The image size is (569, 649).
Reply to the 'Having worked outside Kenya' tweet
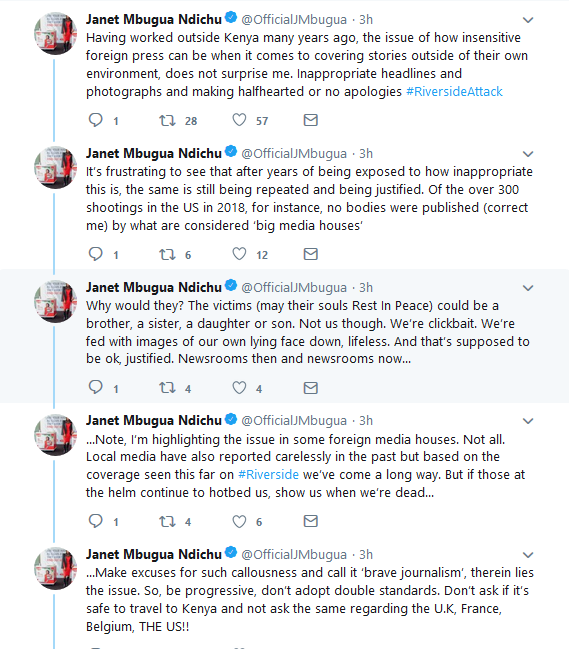coord(96,120)
